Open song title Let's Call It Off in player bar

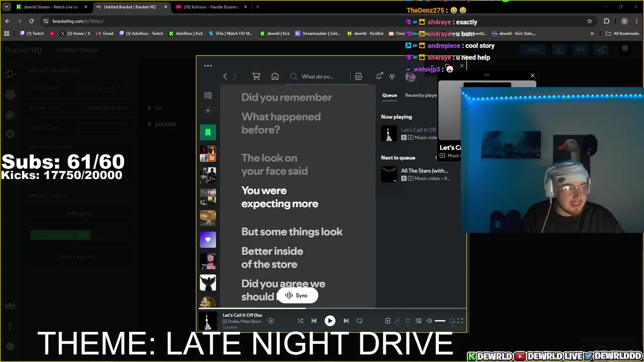(x=243, y=315)
